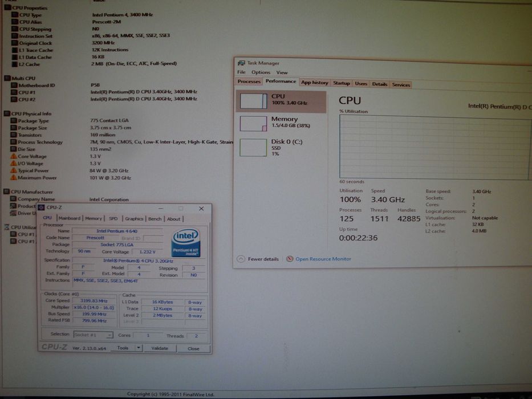Click the Instruction Set row icon
The width and height of the screenshot is (532, 399).
tap(14, 35)
